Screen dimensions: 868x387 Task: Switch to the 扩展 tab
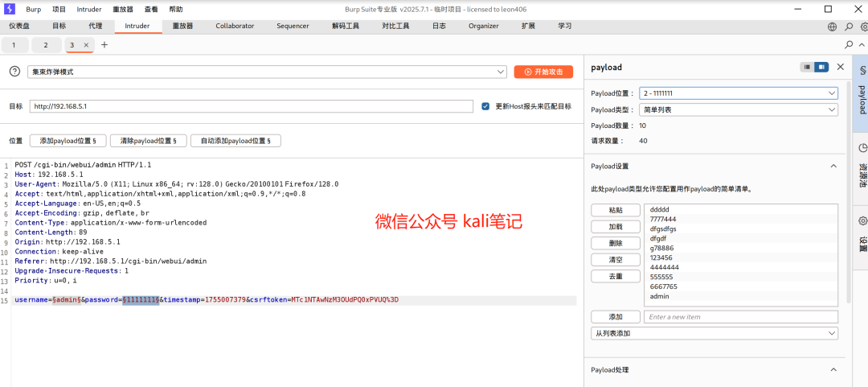click(528, 26)
